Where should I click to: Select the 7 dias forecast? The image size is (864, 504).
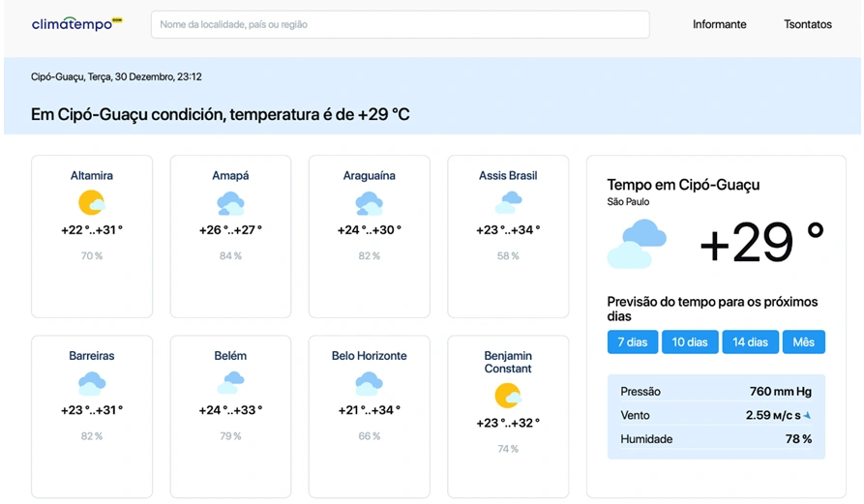point(633,342)
